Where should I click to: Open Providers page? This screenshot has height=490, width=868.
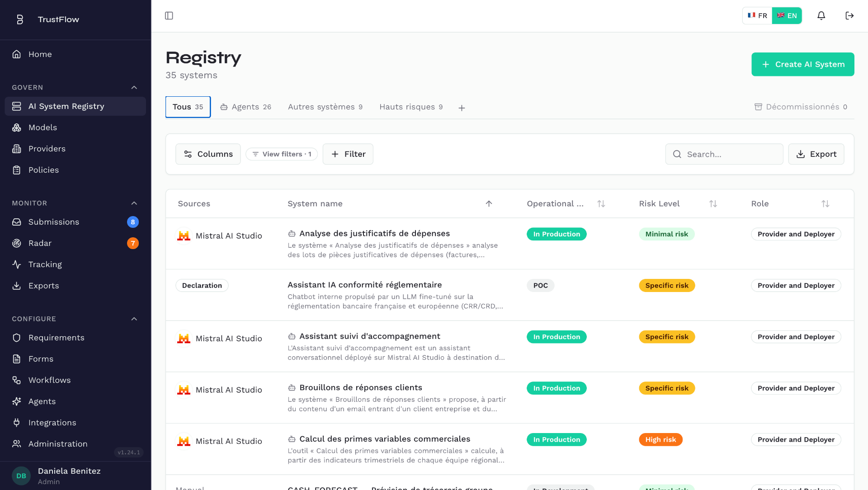75,149
